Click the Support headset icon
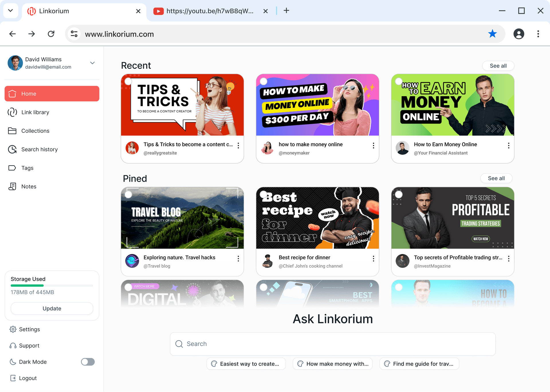Screen dimensions: 550x392 pos(13,346)
